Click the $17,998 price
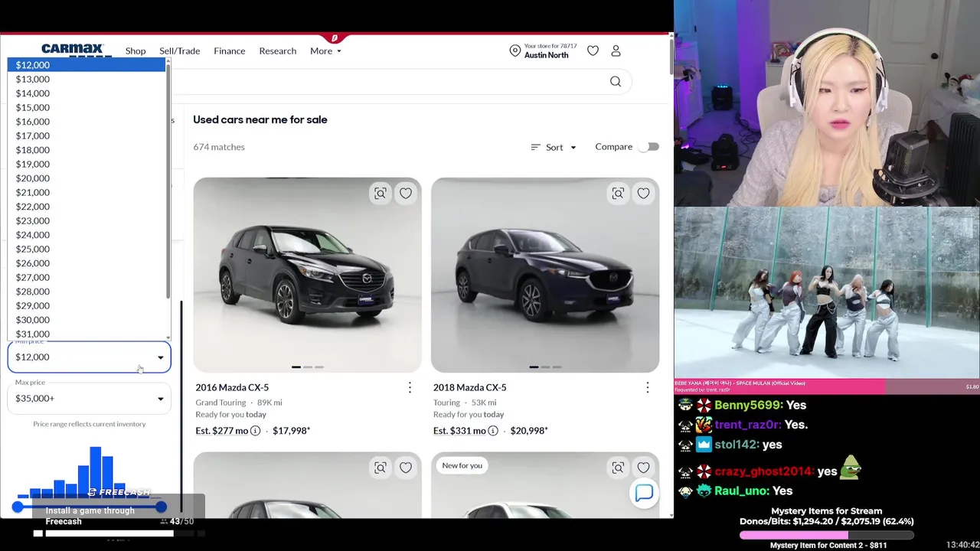Viewport: 980px width, 551px height. coord(291,431)
